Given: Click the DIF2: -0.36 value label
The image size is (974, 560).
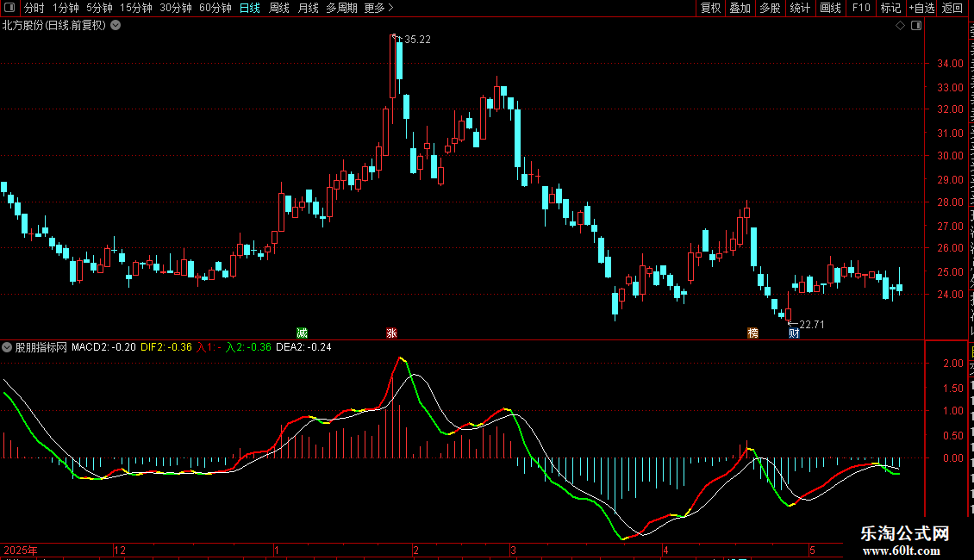Looking at the screenshot, I should pyautogui.click(x=166, y=347).
